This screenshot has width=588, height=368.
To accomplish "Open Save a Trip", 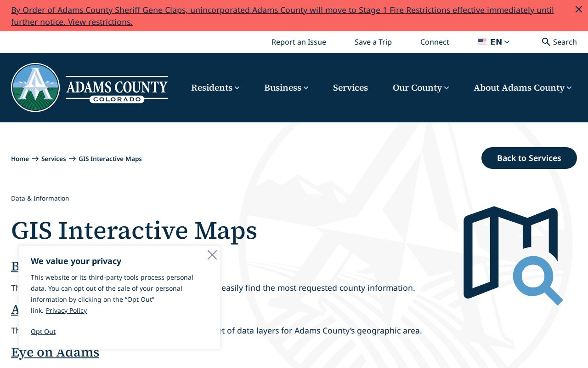I will click(x=373, y=42).
